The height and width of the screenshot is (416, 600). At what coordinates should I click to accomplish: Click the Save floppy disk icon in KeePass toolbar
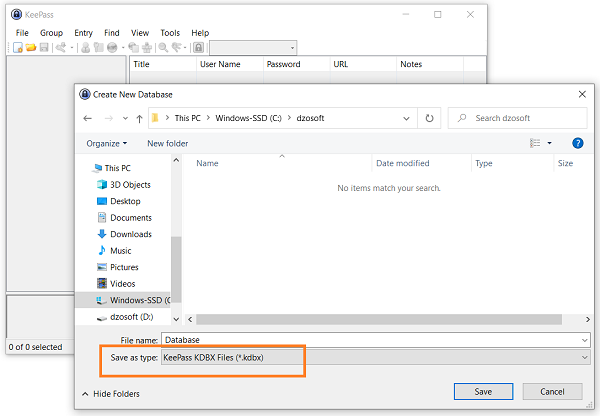pyautogui.click(x=44, y=47)
